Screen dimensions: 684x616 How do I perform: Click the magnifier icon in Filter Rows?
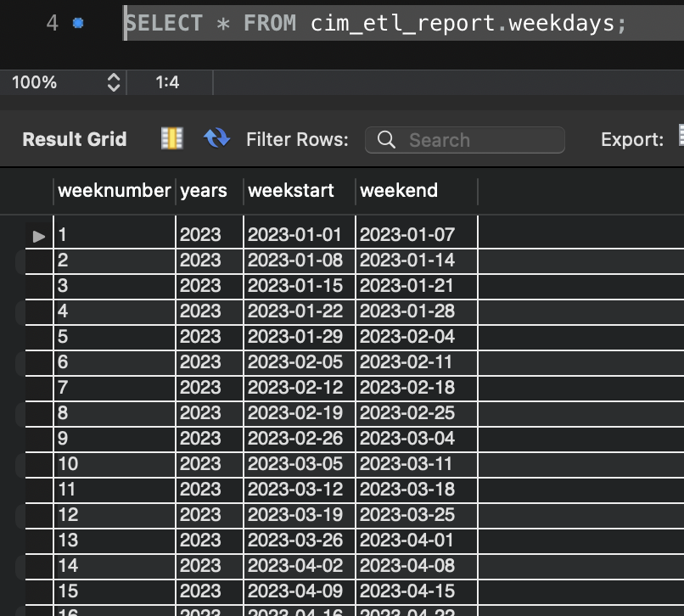pos(386,140)
